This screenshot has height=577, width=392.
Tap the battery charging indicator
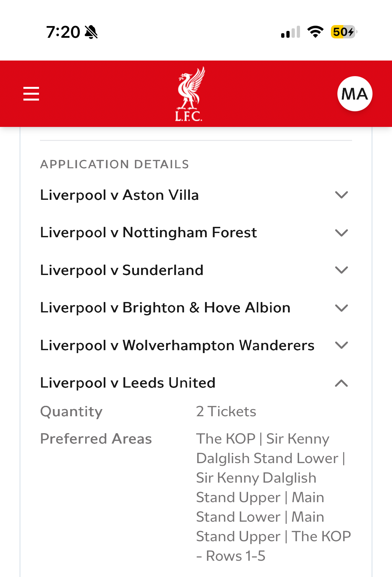(344, 32)
